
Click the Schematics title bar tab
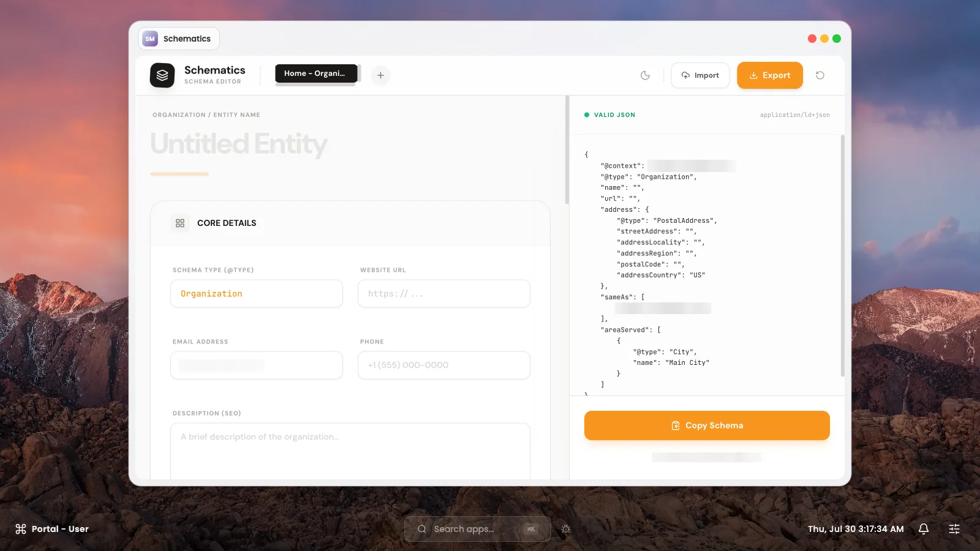point(179,39)
